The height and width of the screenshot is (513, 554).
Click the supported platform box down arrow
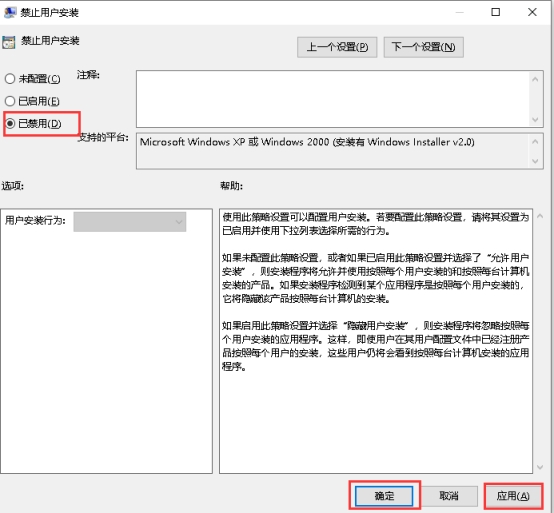535,161
